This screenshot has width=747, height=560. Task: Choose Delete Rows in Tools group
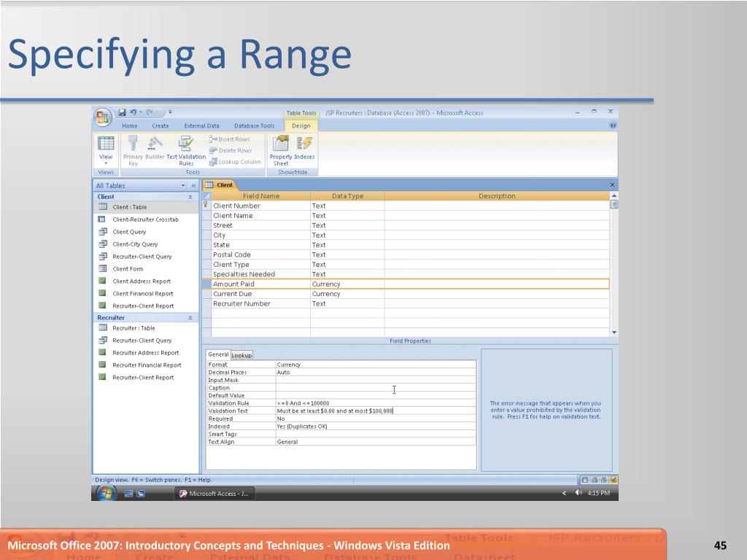click(x=231, y=150)
